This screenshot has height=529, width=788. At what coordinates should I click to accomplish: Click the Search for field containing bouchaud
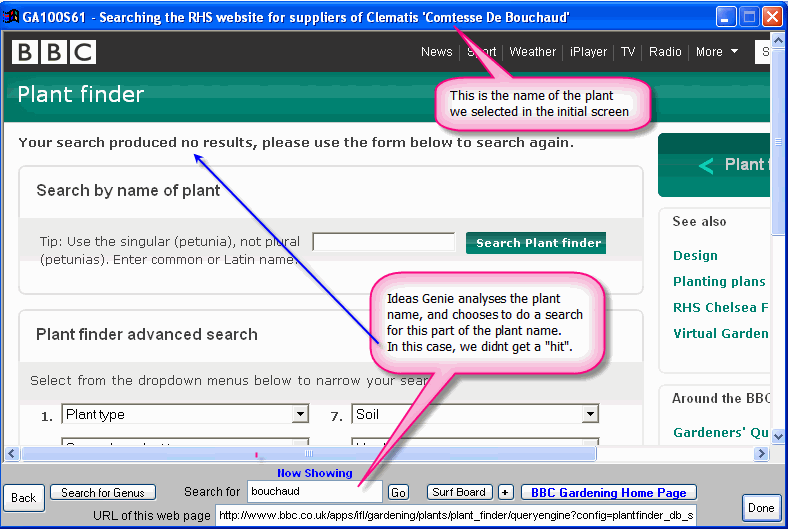pyautogui.click(x=315, y=491)
